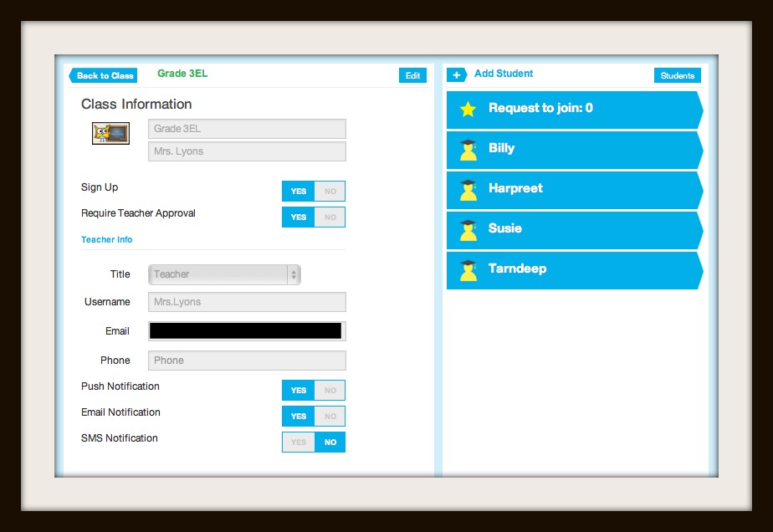The image size is (773, 532).
Task: Disable Sign Up for the class
Action: (x=330, y=191)
